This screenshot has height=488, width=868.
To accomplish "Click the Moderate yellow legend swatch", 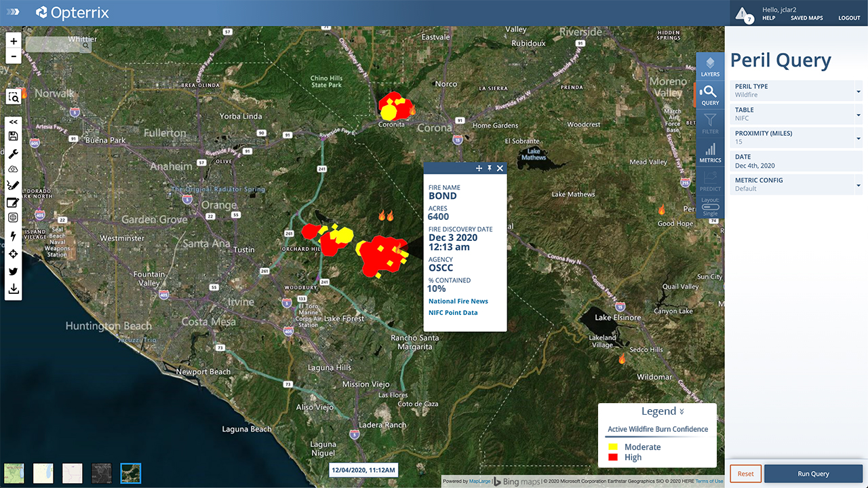I will [x=613, y=447].
